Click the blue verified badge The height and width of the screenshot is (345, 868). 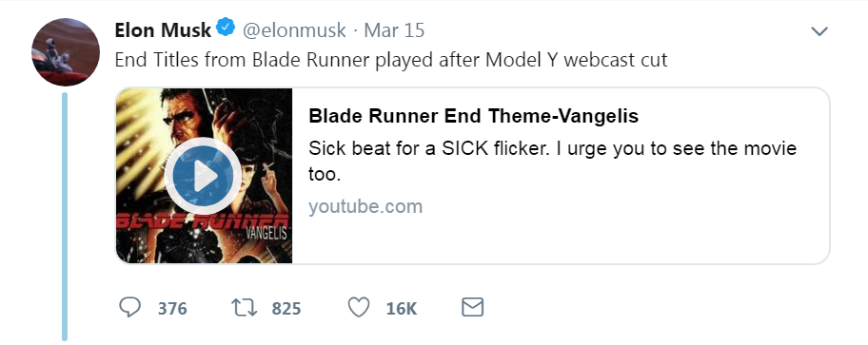point(226,29)
